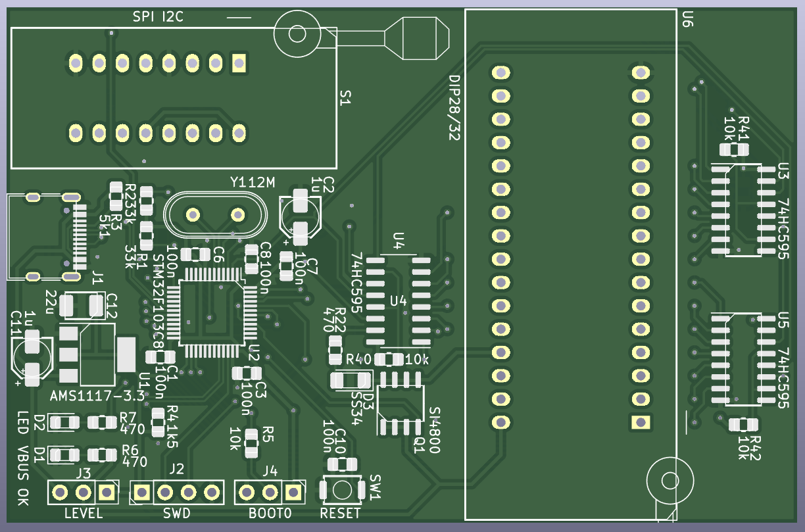Viewport: 805px width, 532px height.
Task: Click the square pad of BOOT0 header J4
Action: click(x=293, y=492)
